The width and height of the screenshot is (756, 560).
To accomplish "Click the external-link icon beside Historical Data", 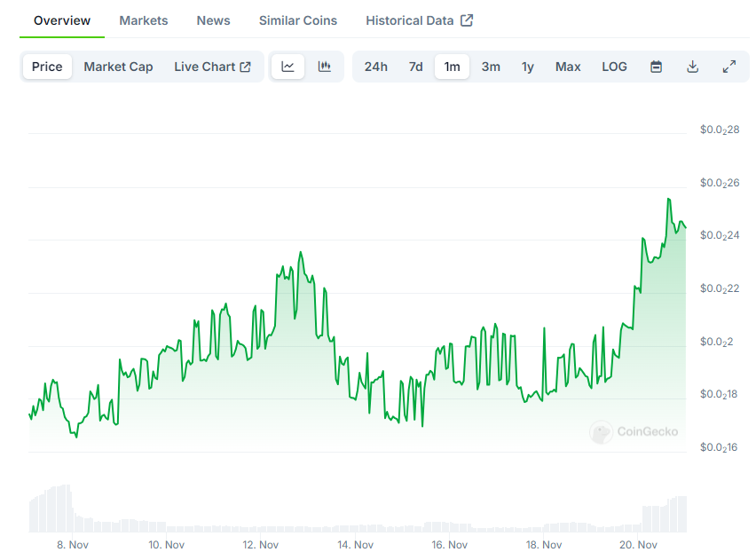I will (467, 20).
